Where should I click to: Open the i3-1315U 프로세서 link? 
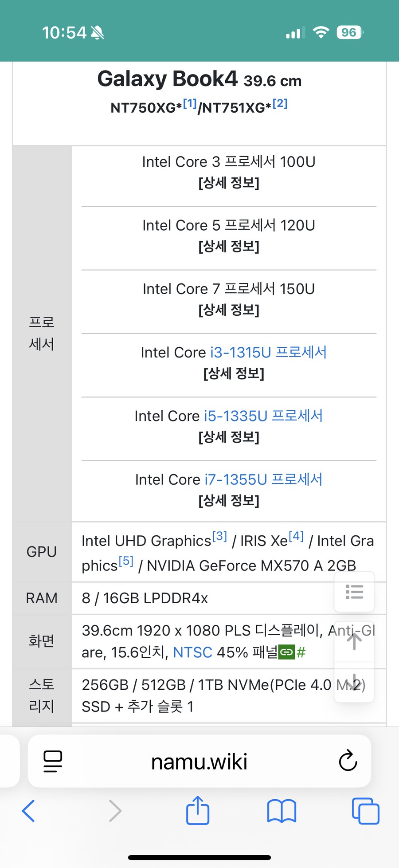pos(268,352)
